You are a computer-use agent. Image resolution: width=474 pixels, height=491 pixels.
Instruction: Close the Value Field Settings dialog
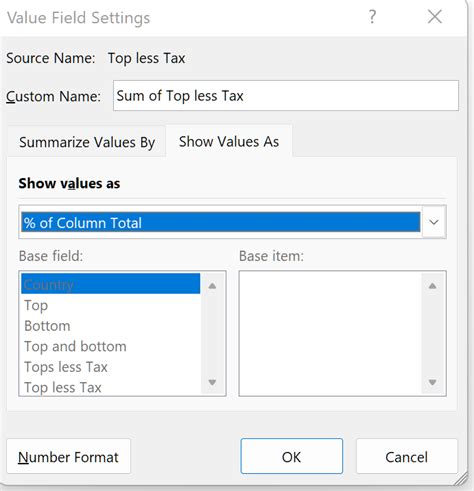[x=435, y=17]
